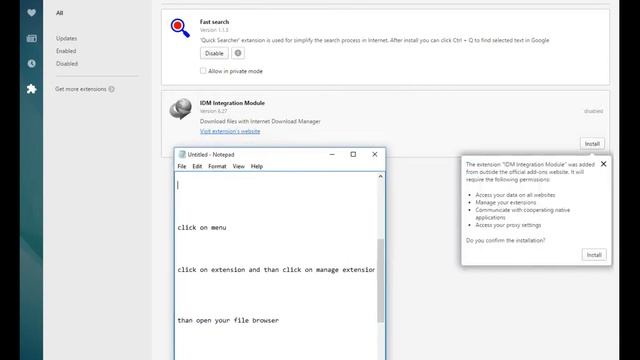Click the Notepad title bar app icon

(182, 154)
